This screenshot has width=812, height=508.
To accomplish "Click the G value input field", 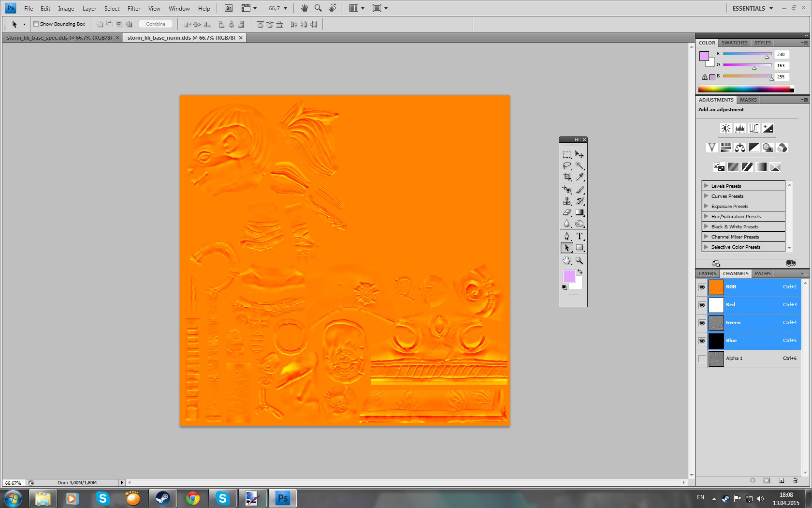I will coord(782,66).
